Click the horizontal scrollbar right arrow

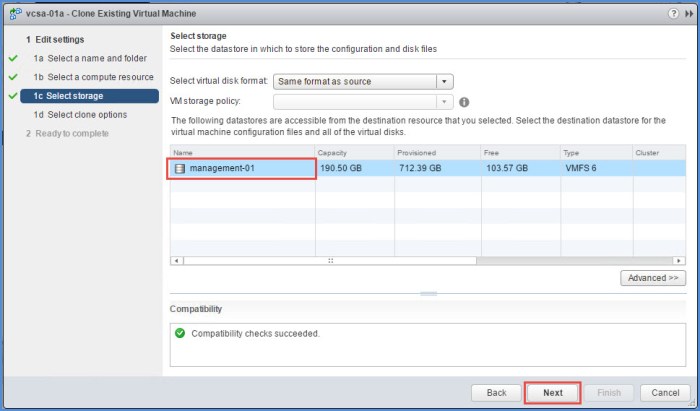[679, 261]
